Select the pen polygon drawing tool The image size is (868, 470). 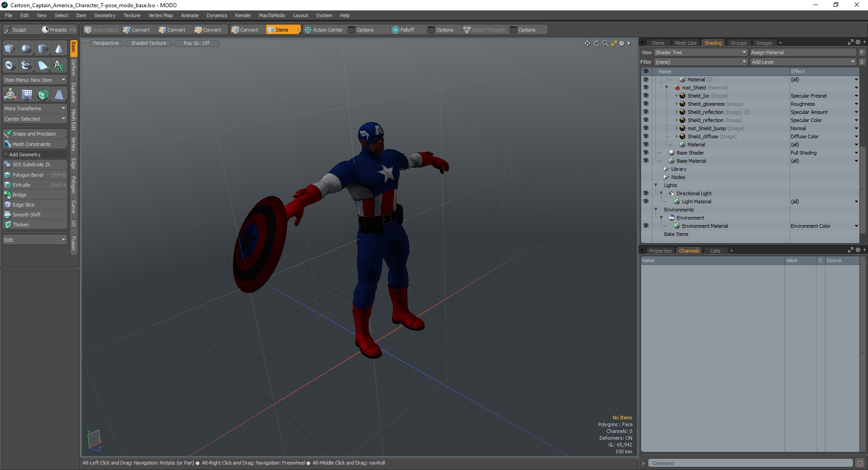click(42, 66)
